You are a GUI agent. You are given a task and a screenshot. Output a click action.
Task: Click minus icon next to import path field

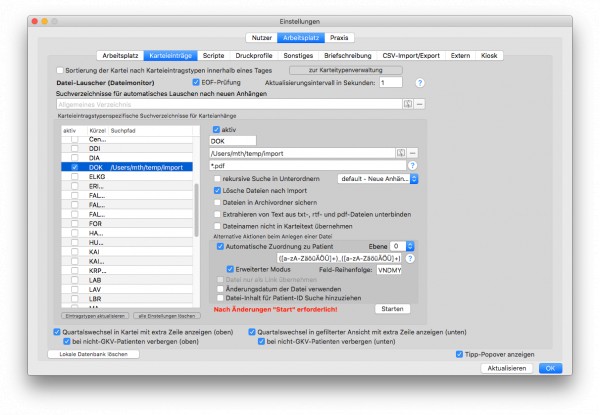412,153
